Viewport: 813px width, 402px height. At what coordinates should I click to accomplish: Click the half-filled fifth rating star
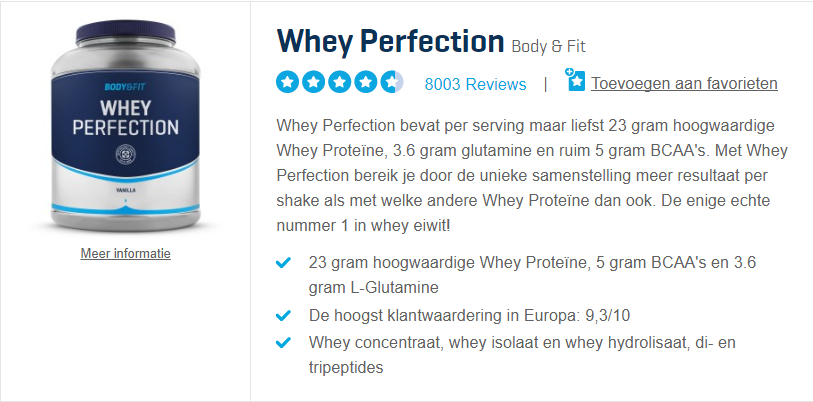(391, 82)
